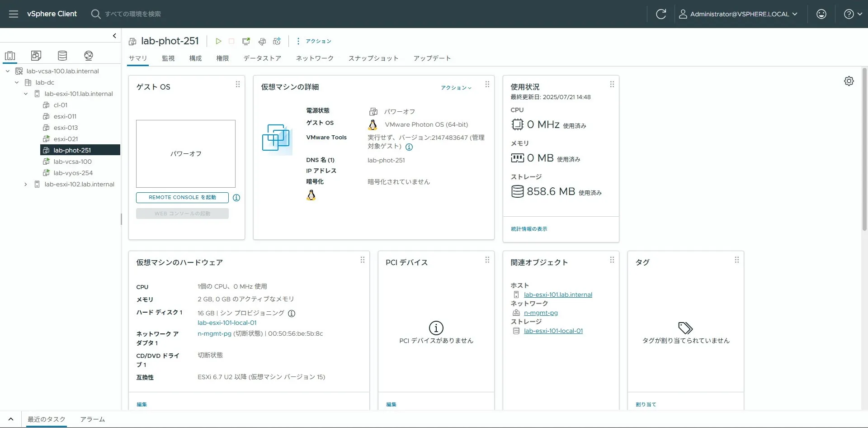Switch to VMs and Templates inventory view
868x428 pixels.
coord(36,56)
